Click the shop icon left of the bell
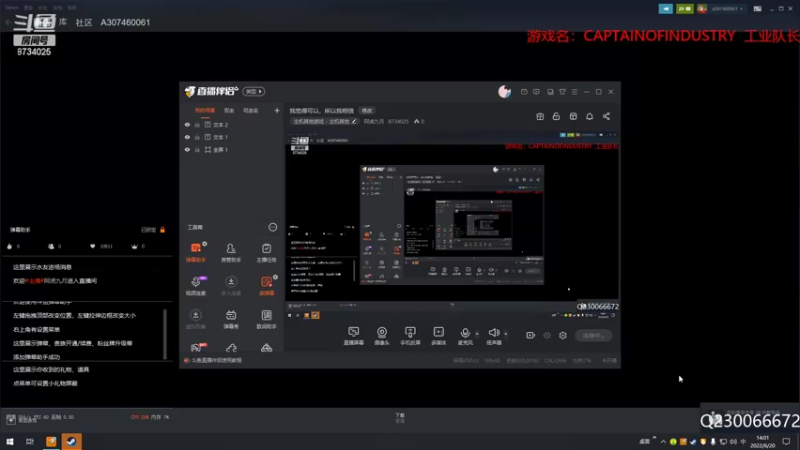 pos(573,116)
